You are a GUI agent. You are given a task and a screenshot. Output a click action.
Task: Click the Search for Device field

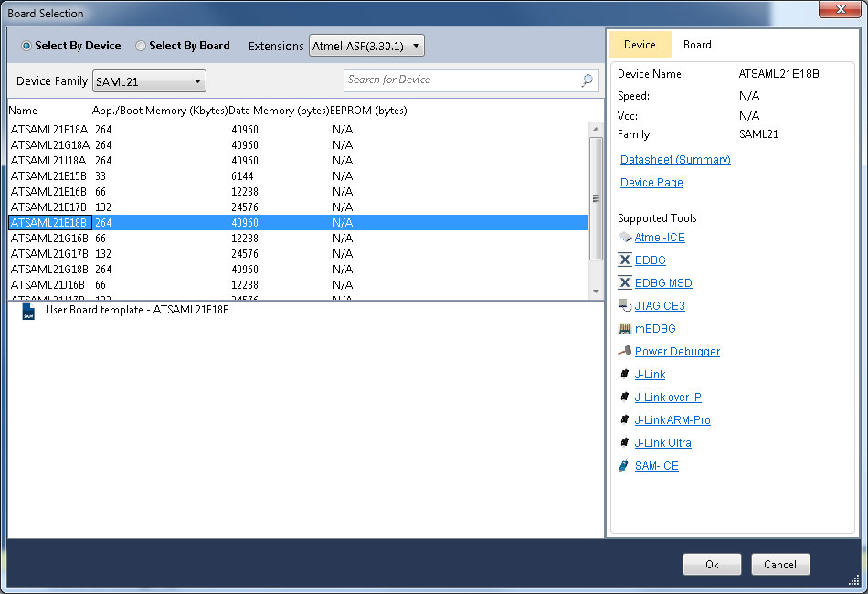[471, 80]
